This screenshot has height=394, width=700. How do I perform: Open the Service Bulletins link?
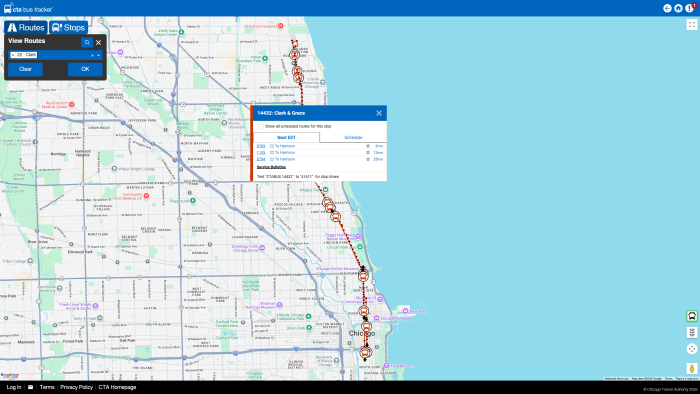pos(271,167)
